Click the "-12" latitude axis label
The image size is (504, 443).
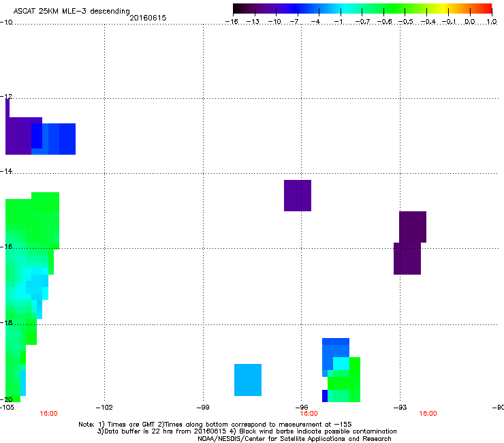tap(6, 97)
